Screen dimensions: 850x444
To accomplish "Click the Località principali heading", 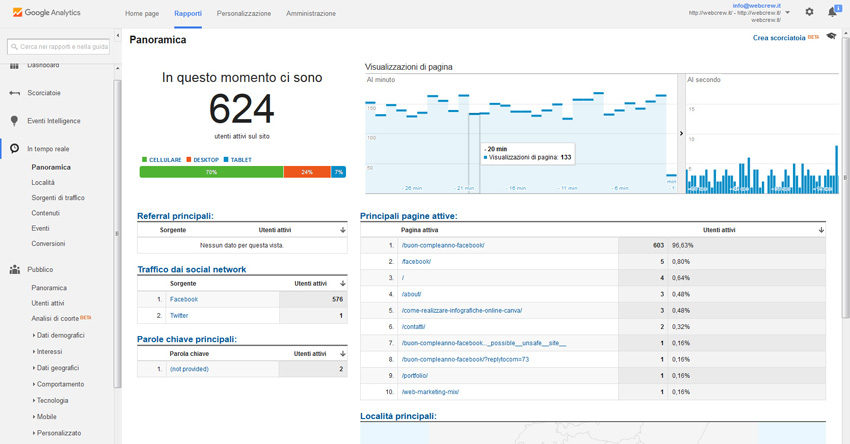I will click(398, 416).
